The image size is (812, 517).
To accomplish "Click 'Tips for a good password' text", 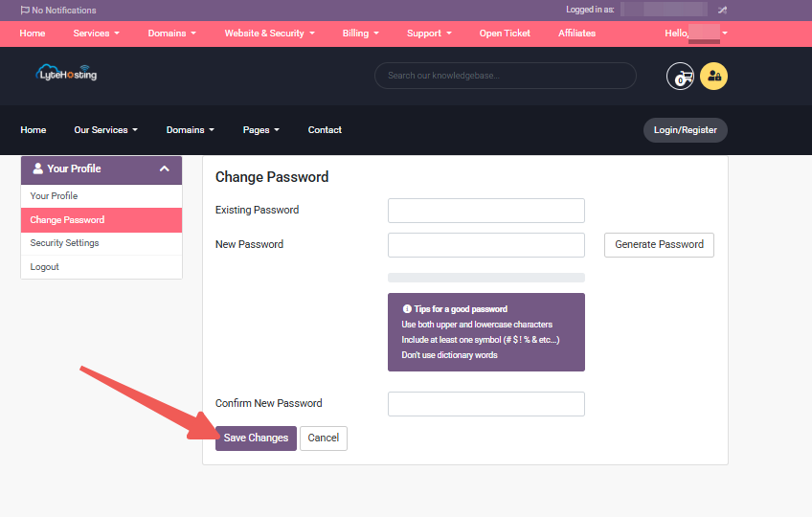I will click(461, 309).
